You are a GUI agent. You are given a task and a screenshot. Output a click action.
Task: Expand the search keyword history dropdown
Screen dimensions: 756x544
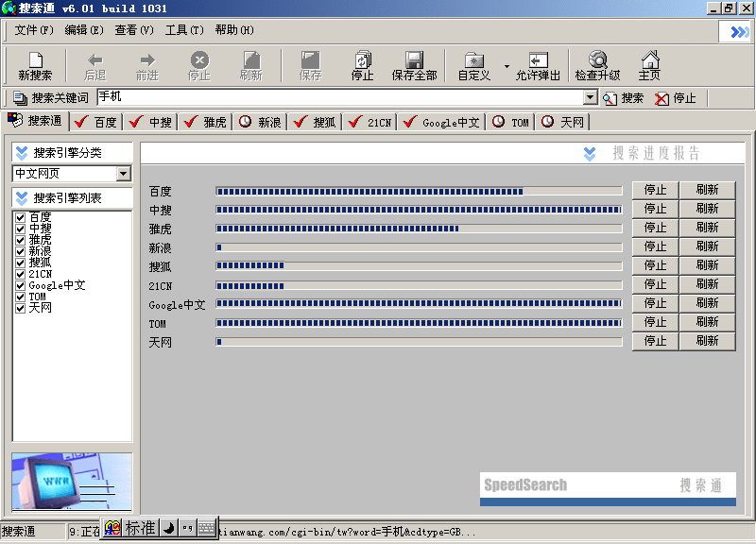pyautogui.click(x=591, y=97)
